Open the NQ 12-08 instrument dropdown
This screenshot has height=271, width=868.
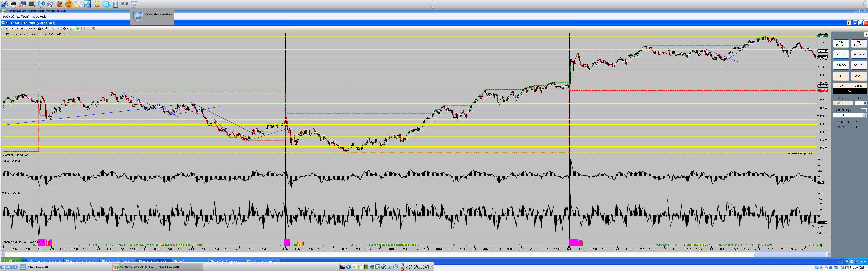[x=12, y=29]
